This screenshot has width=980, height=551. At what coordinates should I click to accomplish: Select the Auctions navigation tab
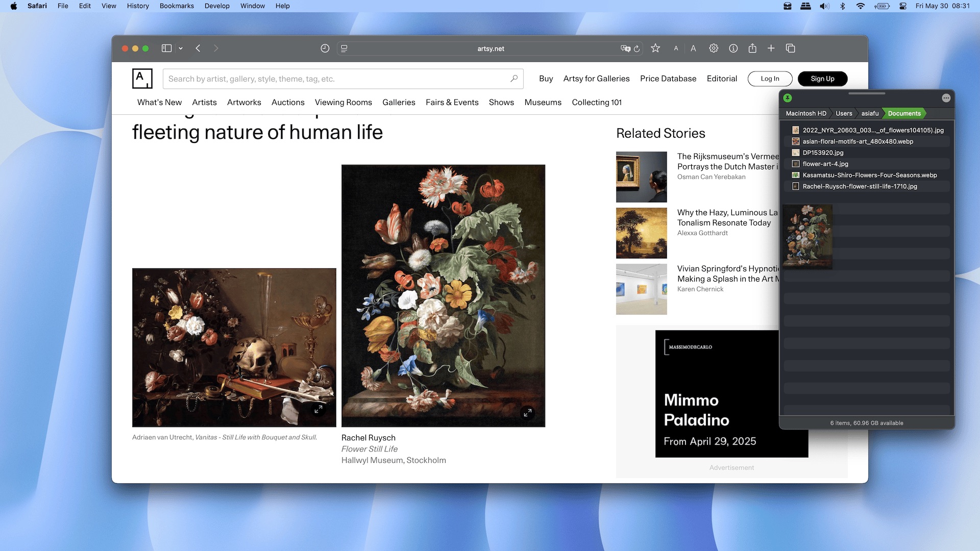(288, 102)
